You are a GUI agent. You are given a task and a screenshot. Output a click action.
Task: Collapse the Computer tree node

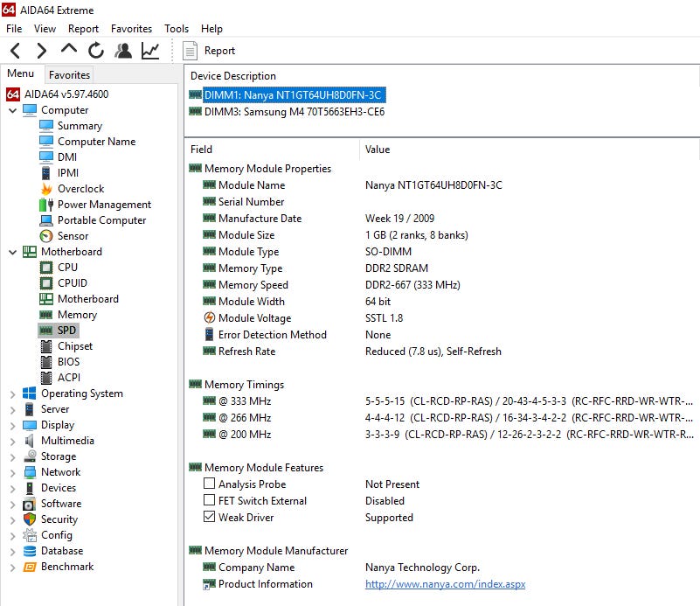click(x=12, y=110)
